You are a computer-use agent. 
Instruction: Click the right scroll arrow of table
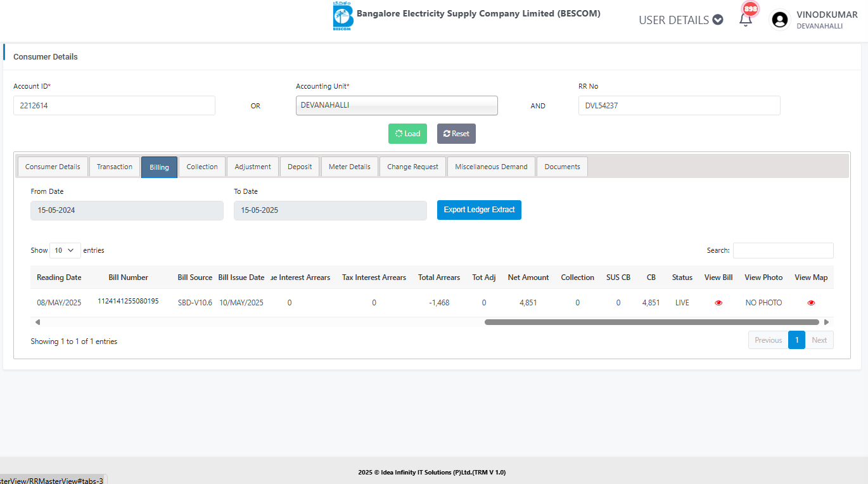[x=826, y=322]
